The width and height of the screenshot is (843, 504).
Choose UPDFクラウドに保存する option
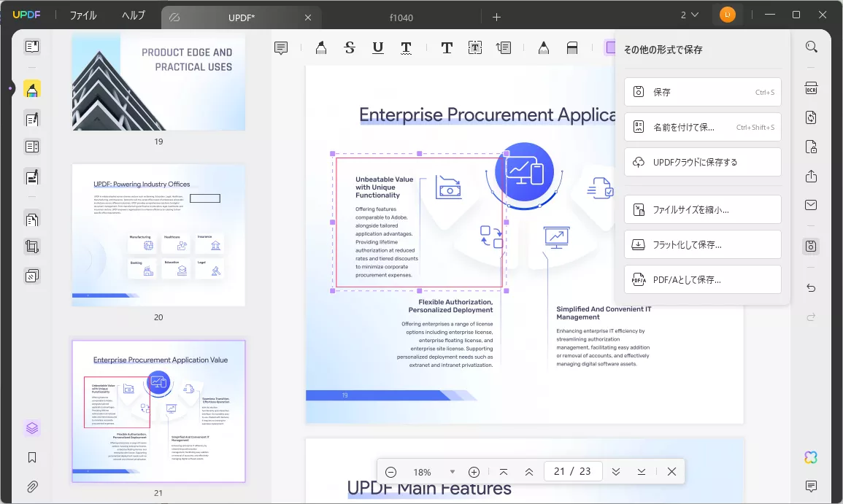tap(703, 162)
